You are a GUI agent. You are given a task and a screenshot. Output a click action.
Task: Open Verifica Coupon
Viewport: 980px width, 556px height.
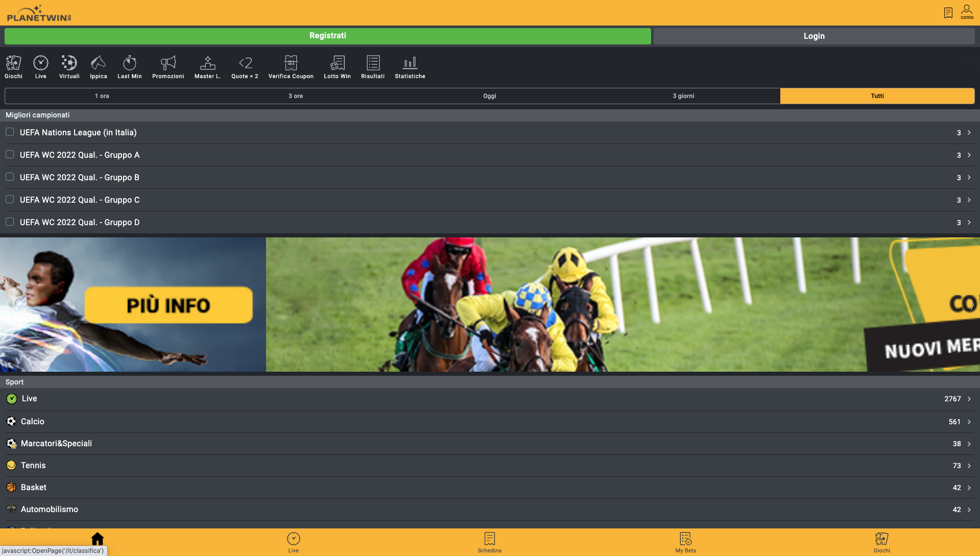coord(291,66)
